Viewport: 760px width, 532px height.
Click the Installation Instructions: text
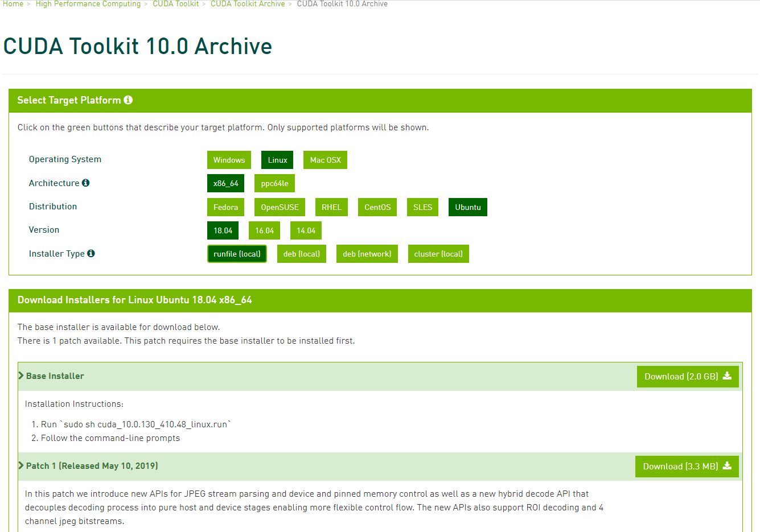[74, 404]
